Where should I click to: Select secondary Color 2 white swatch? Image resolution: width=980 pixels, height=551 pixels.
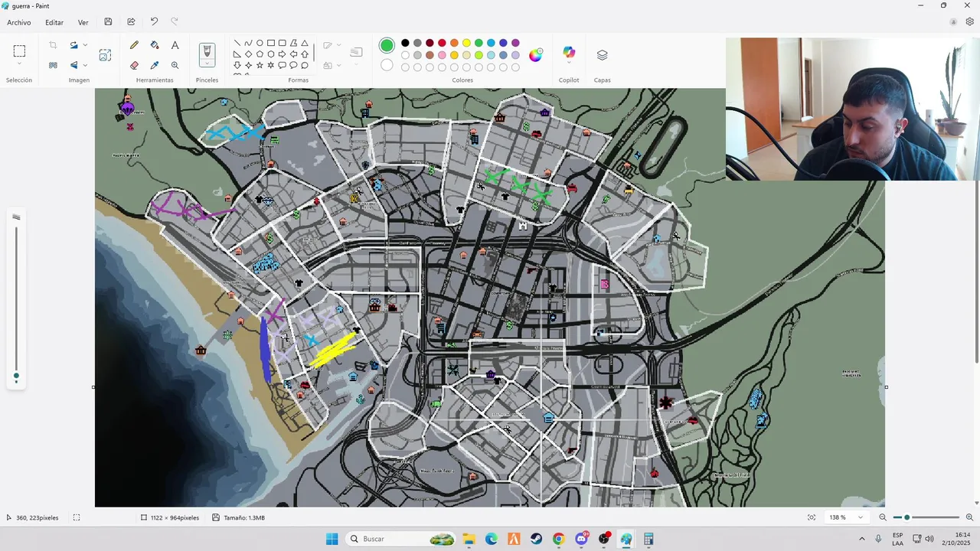pyautogui.click(x=387, y=65)
